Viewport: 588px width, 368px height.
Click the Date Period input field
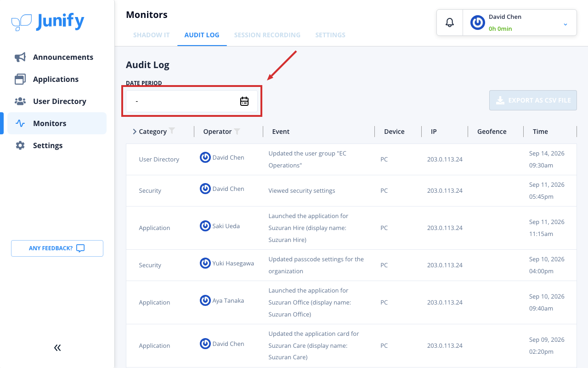coord(192,101)
